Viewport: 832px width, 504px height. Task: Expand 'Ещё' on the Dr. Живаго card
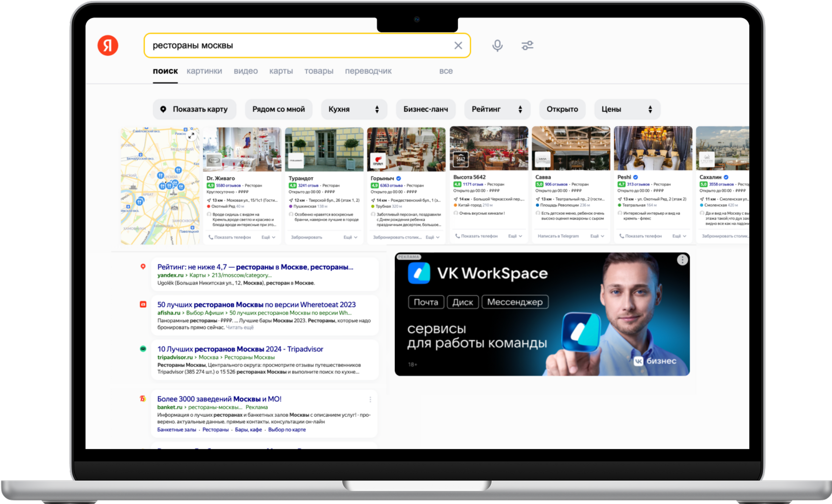(268, 237)
